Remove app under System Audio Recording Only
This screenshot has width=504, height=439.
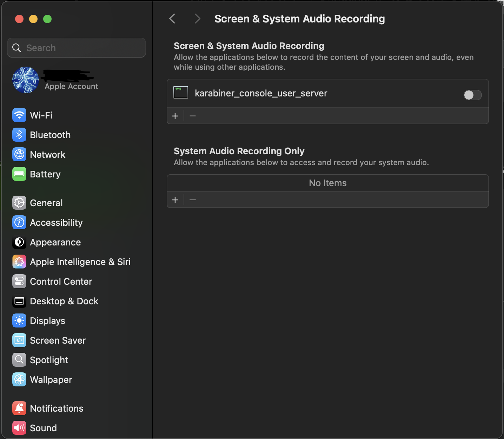193,200
